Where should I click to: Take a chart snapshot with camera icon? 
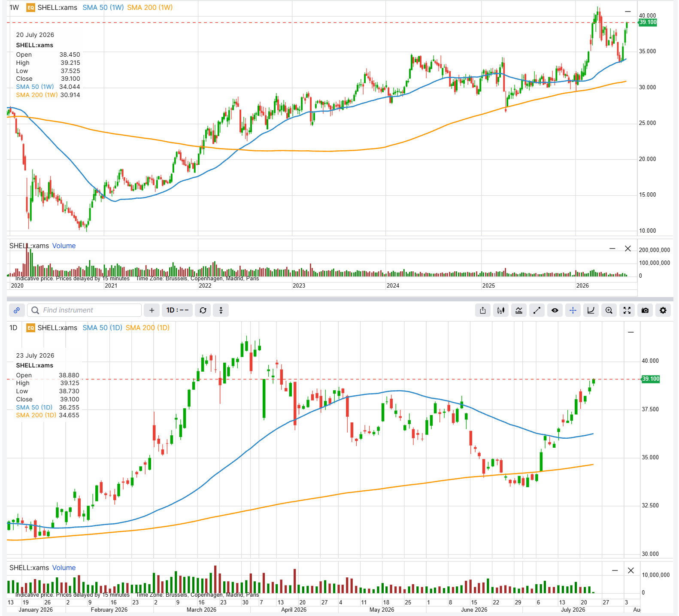tap(645, 310)
